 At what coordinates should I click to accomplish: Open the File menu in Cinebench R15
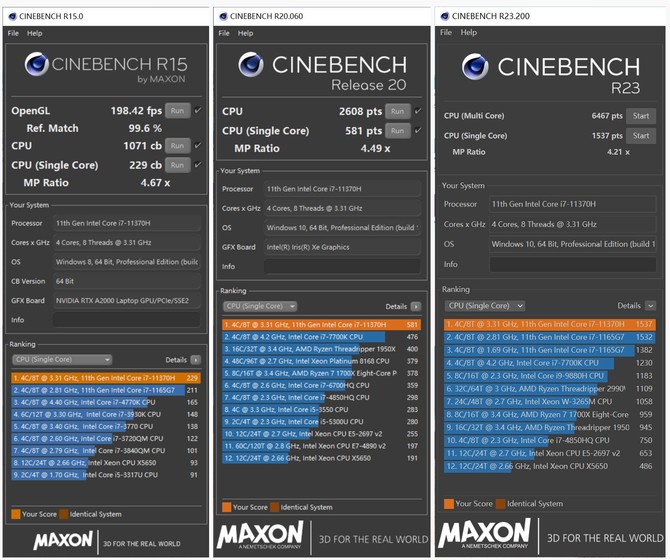pos(13,33)
